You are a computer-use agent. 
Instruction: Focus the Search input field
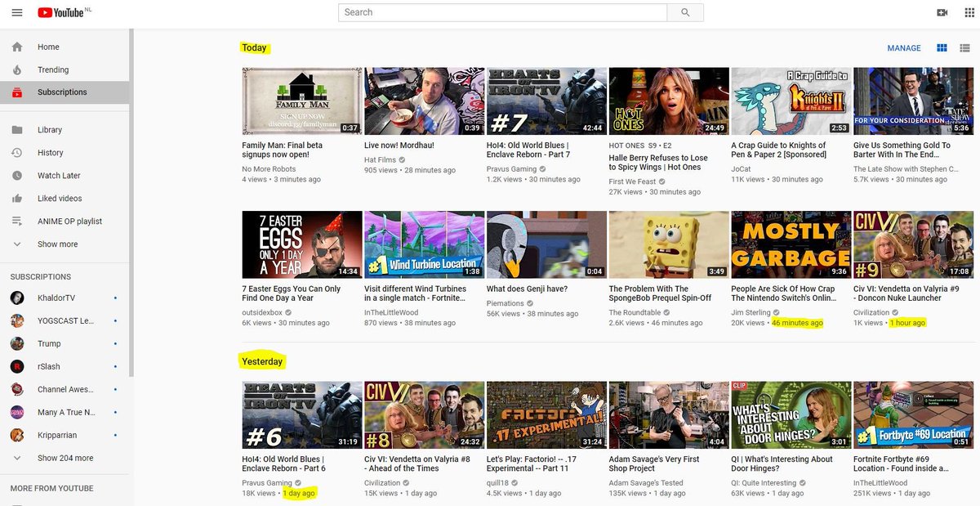click(503, 12)
